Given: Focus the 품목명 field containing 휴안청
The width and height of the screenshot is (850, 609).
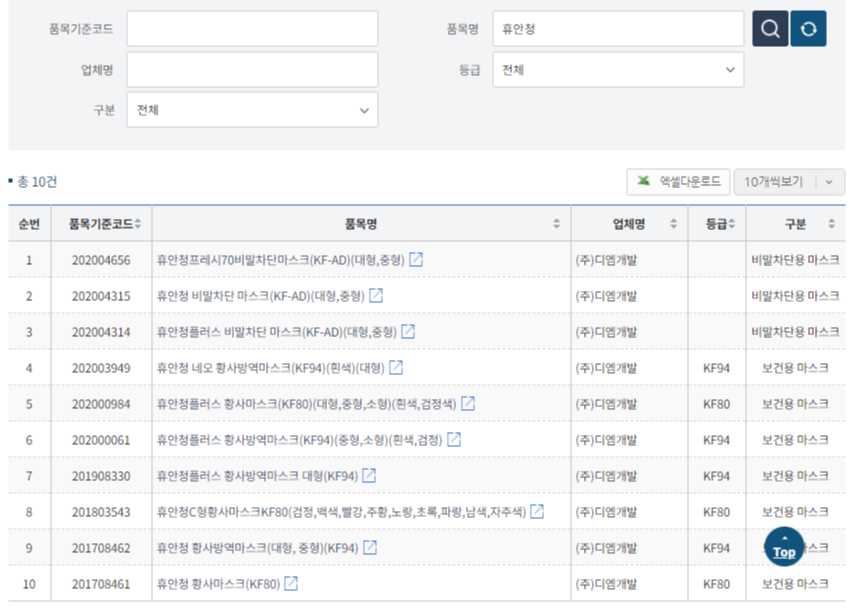Looking at the screenshot, I should pos(618,28).
